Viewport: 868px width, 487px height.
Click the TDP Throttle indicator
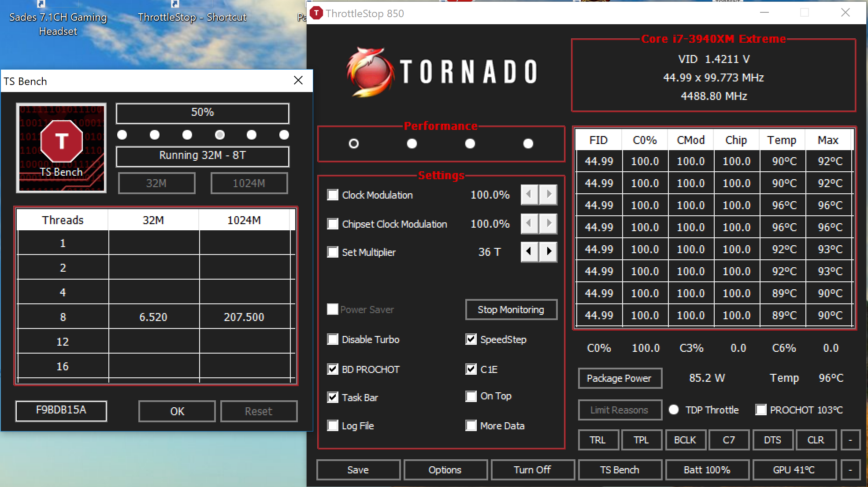tap(674, 410)
